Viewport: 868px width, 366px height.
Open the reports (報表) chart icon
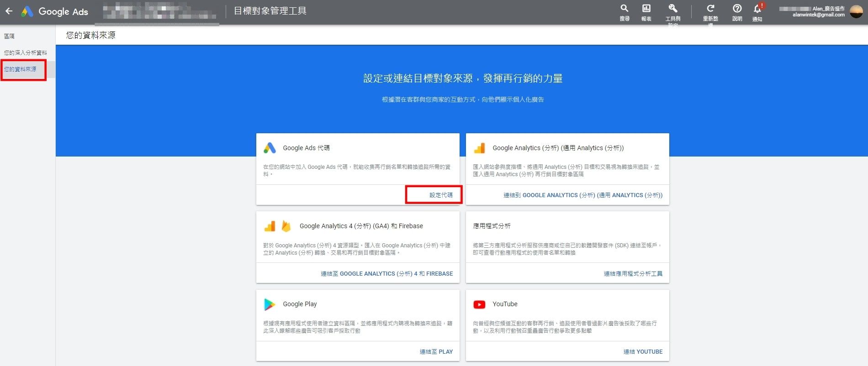click(646, 8)
